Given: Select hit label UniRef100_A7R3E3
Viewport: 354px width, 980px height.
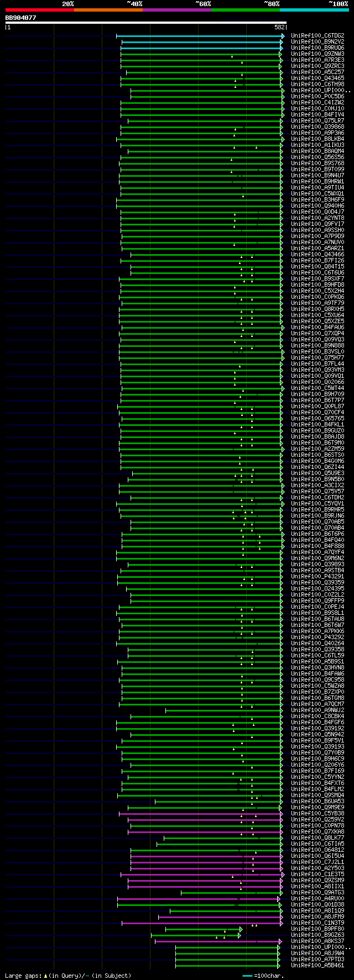Looking at the screenshot, I should tap(317, 60).
